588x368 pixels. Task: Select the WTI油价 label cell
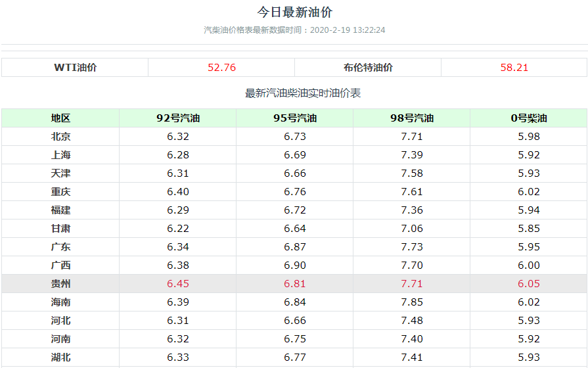[x=75, y=68]
